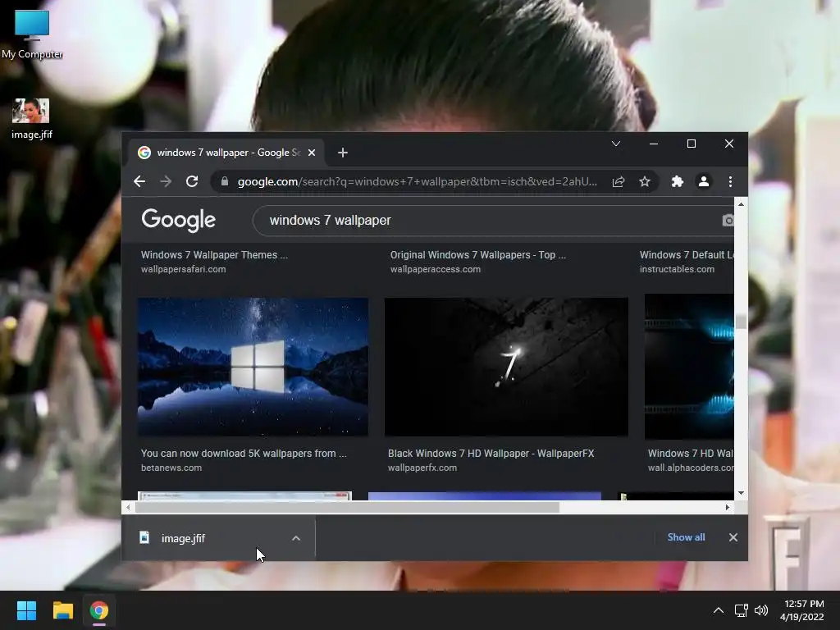Open Black Windows 7 HD Wallpaper title
Viewport: 840px width, 630px height.
tap(491, 453)
